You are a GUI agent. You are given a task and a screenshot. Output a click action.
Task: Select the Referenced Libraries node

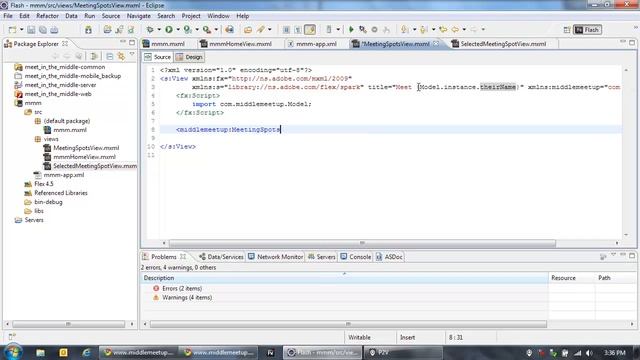click(x=61, y=193)
